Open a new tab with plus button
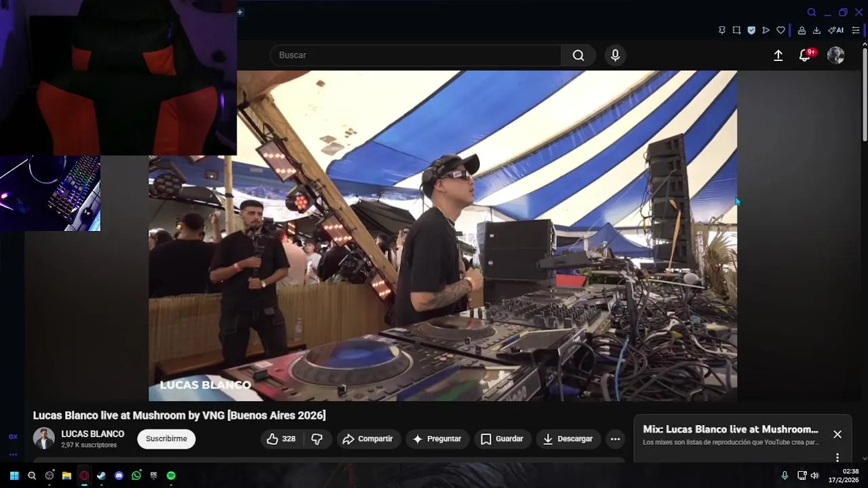868x488 pixels. (239, 12)
